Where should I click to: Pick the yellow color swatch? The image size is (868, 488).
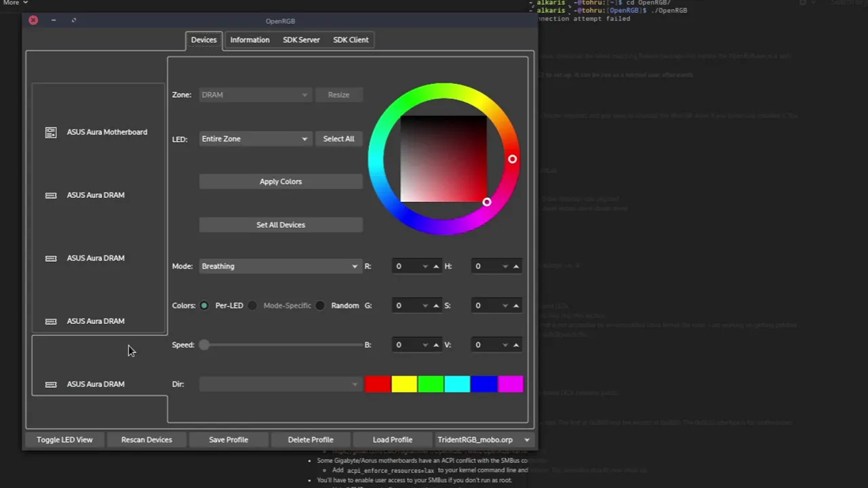click(404, 384)
